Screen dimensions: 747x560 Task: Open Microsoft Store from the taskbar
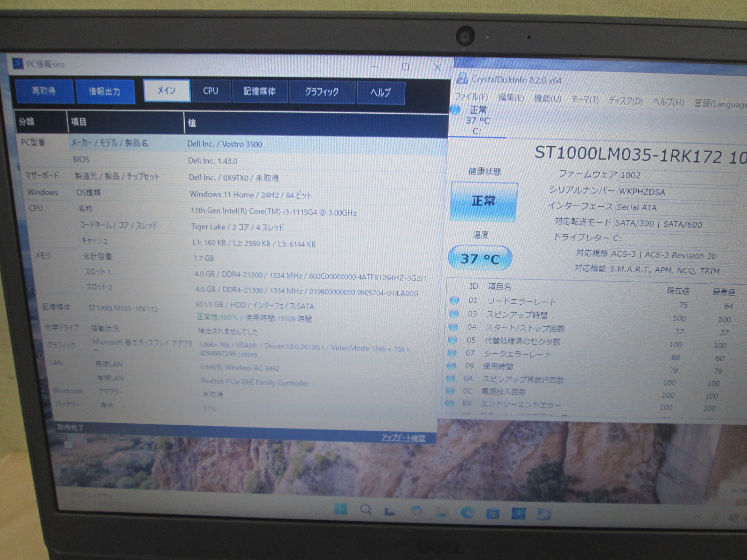point(493,513)
